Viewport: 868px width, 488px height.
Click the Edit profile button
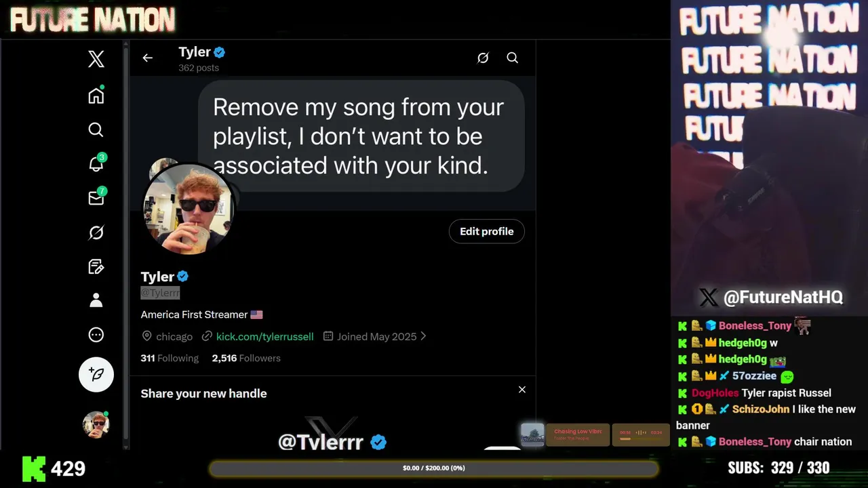click(487, 231)
